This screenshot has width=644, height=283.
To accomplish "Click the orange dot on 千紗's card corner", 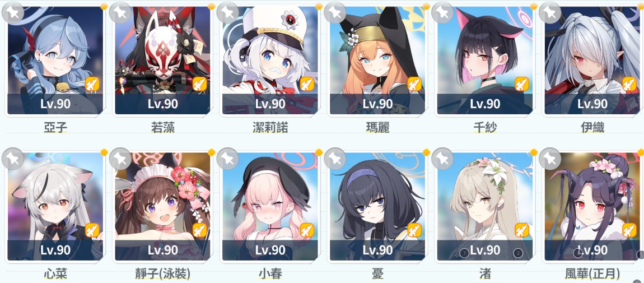I will [534, 6].
